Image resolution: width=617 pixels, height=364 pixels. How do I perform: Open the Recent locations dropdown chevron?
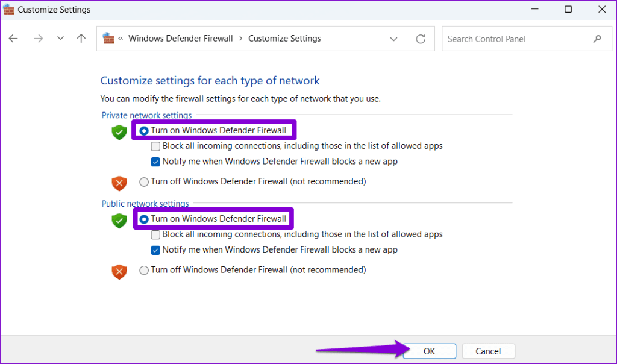[x=60, y=39]
